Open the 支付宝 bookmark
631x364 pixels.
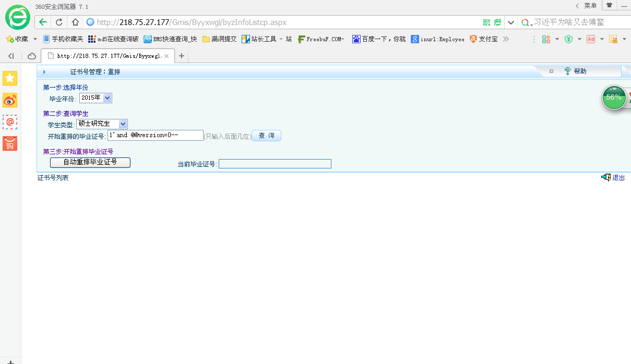484,39
